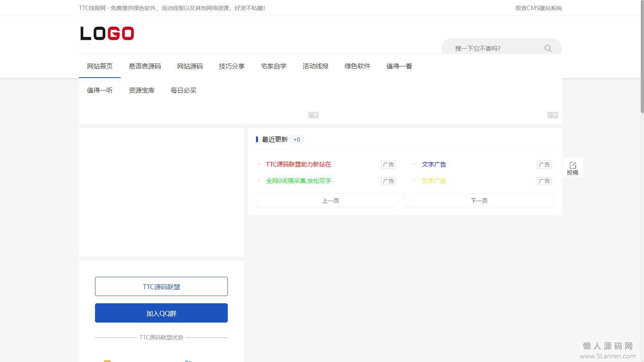Open the 网站源码 section
644x362 pixels.
(x=190, y=66)
